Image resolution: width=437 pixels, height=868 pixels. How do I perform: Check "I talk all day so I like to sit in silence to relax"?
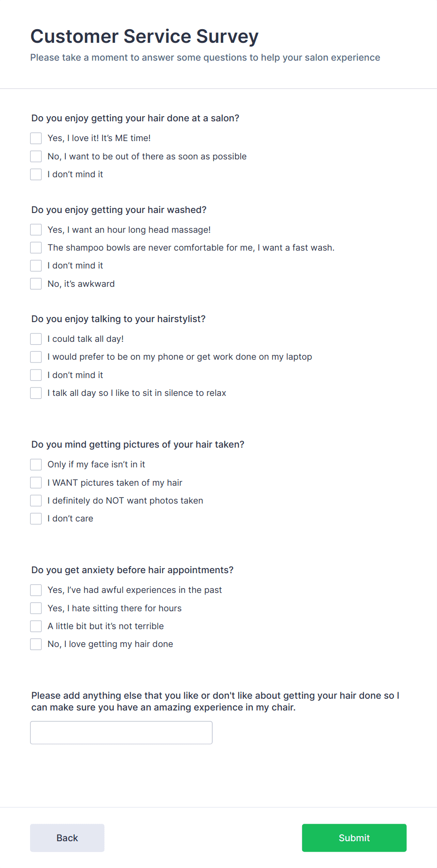(36, 393)
